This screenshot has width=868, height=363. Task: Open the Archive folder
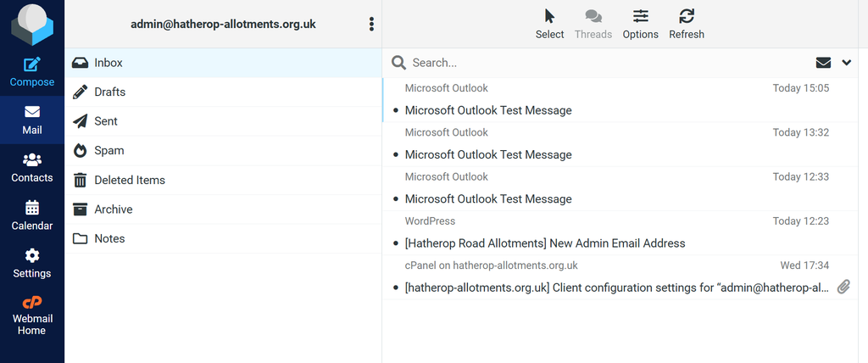point(223,209)
